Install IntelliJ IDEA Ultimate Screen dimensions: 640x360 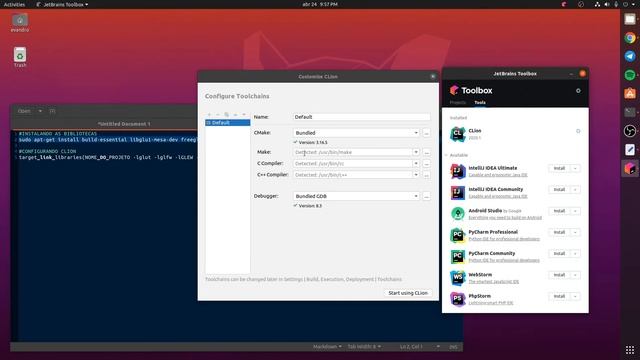tap(559, 168)
